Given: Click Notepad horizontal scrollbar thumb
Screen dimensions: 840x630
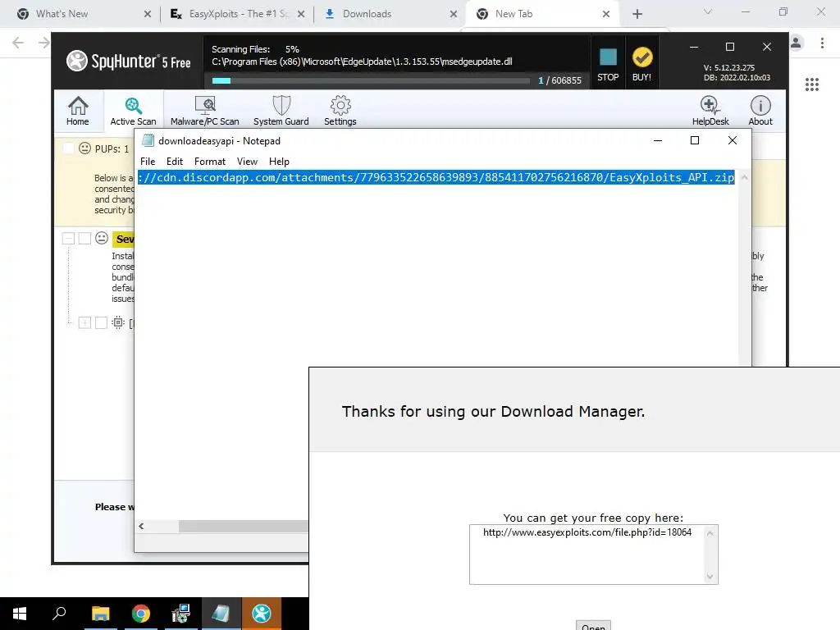Looking at the screenshot, I should [243, 526].
